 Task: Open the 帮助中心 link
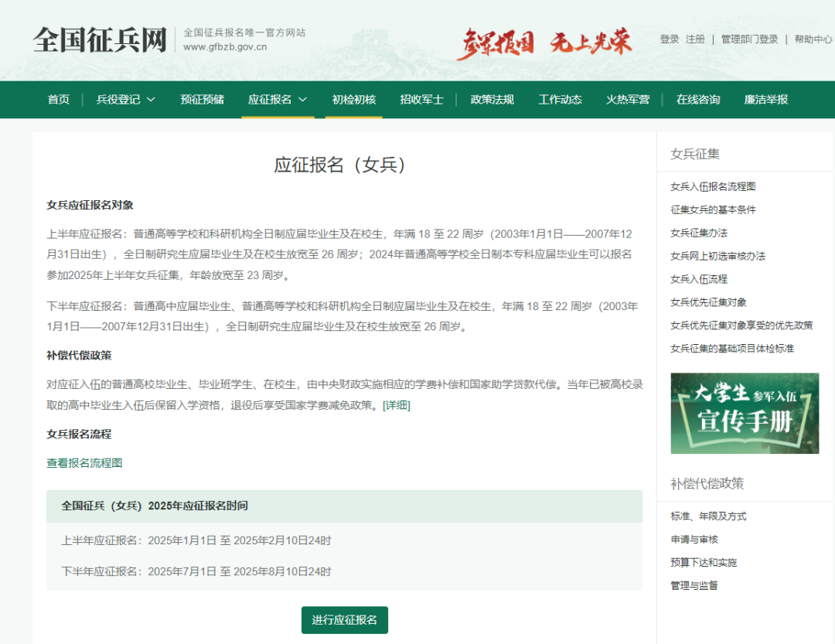813,39
